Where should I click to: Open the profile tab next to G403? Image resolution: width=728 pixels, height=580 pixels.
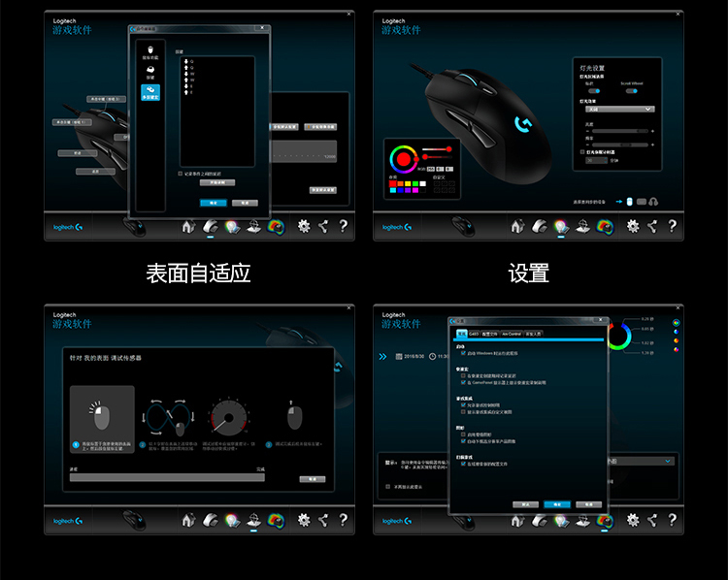[x=490, y=334]
